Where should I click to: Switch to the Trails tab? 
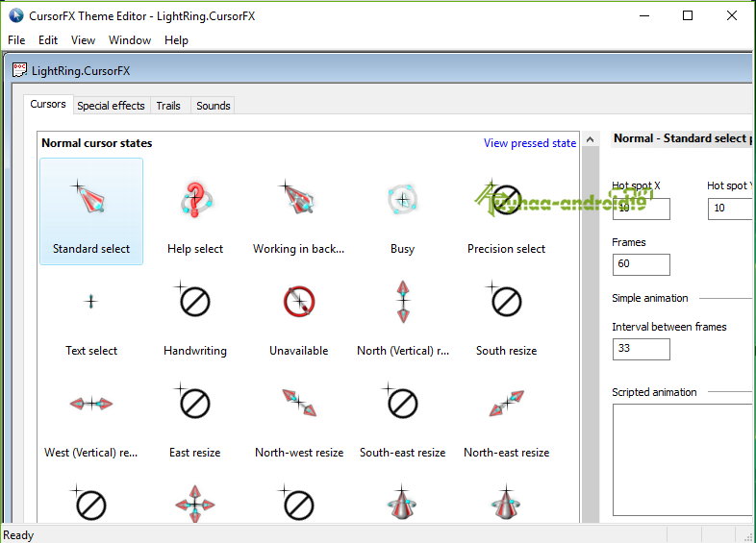point(168,106)
